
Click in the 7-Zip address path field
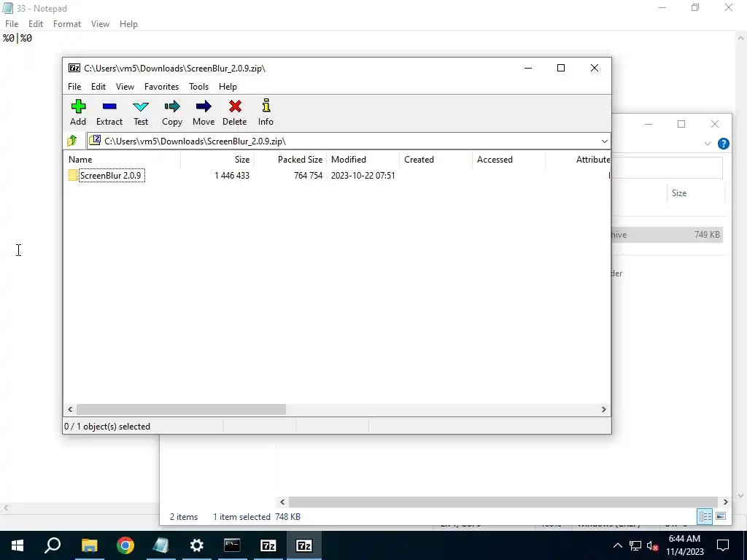click(343, 141)
